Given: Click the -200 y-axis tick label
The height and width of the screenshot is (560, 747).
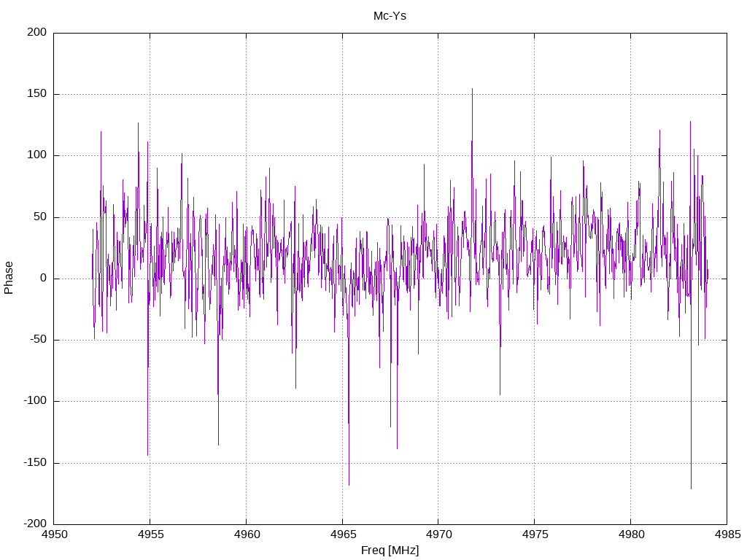Looking at the screenshot, I should pos(35,524).
